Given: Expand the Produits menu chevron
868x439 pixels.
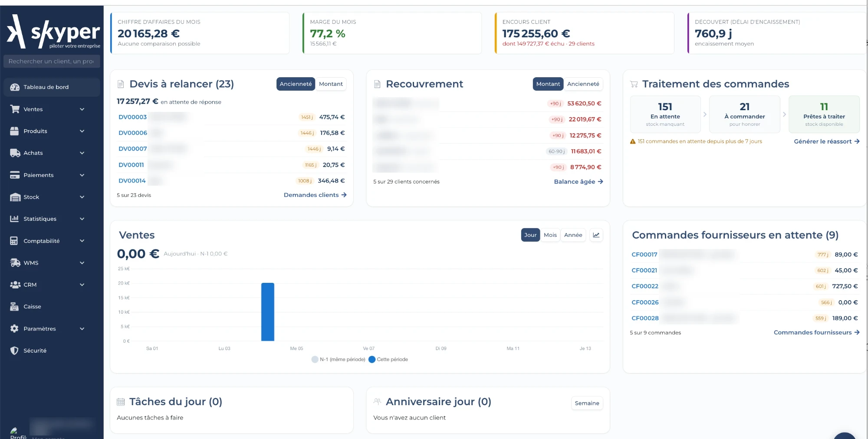Looking at the screenshot, I should pyautogui.click(x=82, y=131).
